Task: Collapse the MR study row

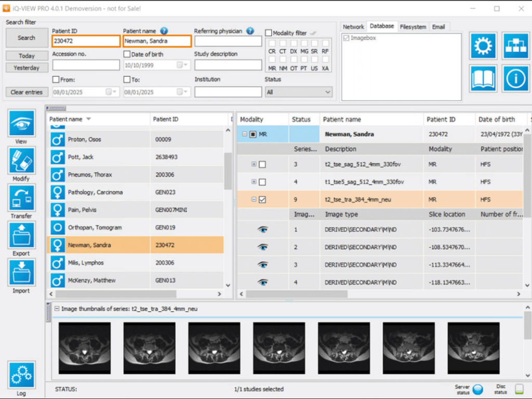Action: (244, 134)
